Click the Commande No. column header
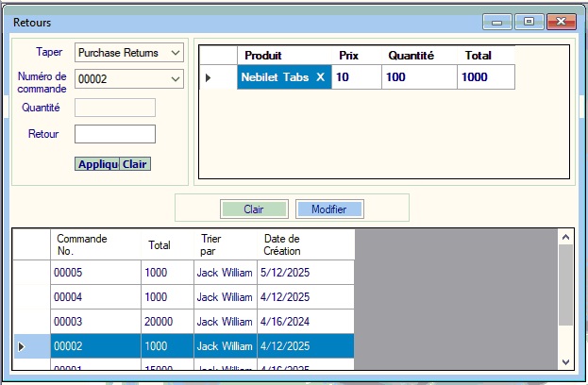Image resolution: width=588 pixels, height=385 pixels. click(95, 244)
